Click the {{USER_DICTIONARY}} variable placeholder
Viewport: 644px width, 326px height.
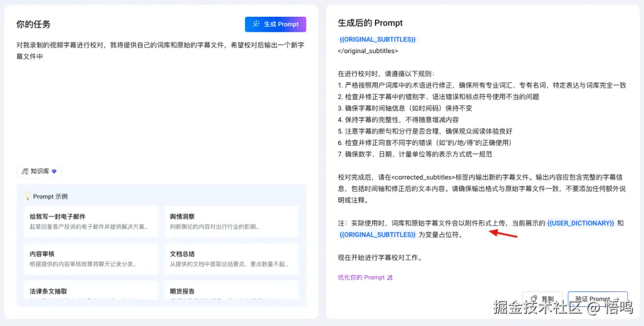pos(581,223)
